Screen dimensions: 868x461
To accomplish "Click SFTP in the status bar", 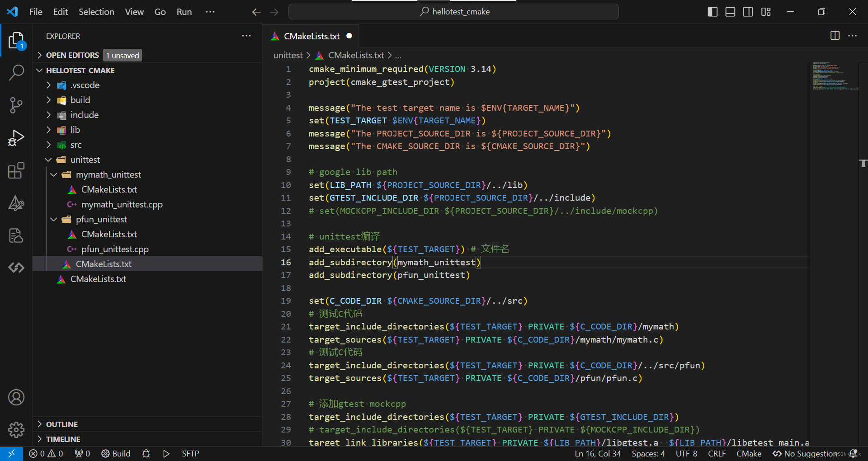I will [190, 453].
